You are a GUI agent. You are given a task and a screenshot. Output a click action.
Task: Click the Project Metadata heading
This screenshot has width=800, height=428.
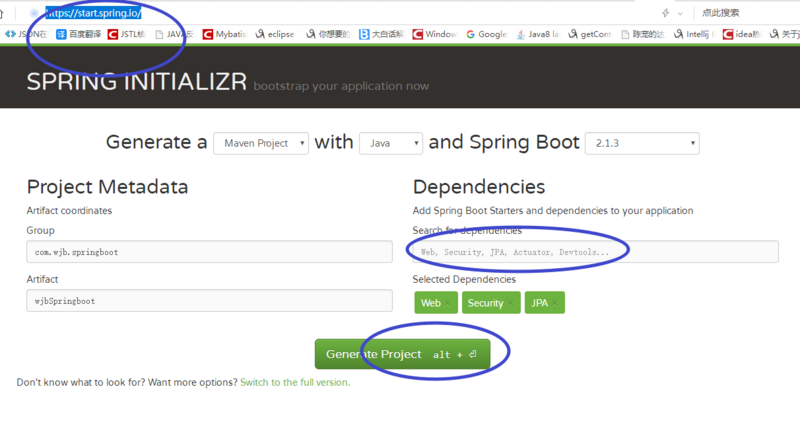tap(107, 187)
